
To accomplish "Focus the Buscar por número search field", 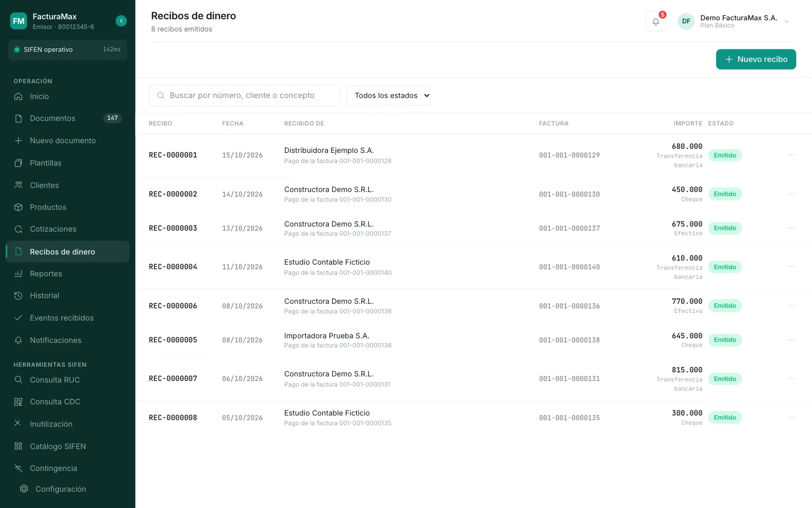I will [245, 96].
